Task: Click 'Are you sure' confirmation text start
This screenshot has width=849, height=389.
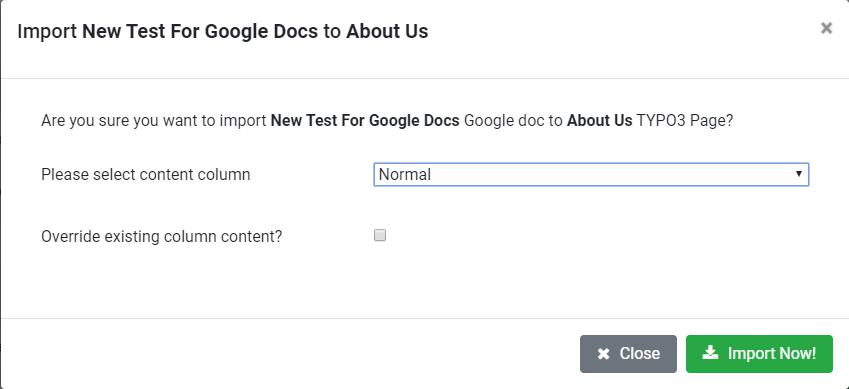Action: coord(85,120)
